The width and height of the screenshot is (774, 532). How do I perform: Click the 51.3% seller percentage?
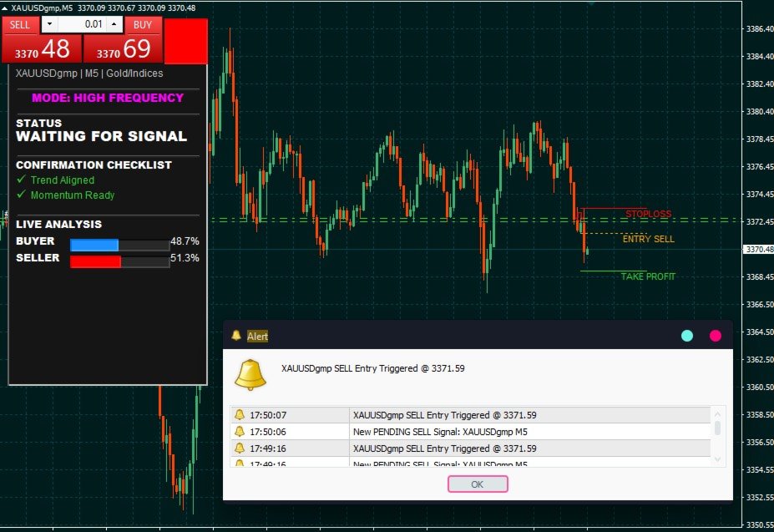pos(185,258)
